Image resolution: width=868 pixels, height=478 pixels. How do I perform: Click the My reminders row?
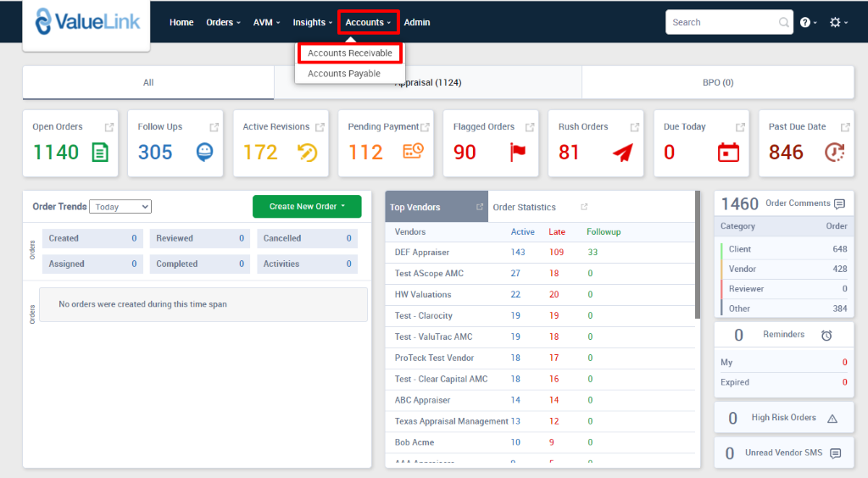784,363
